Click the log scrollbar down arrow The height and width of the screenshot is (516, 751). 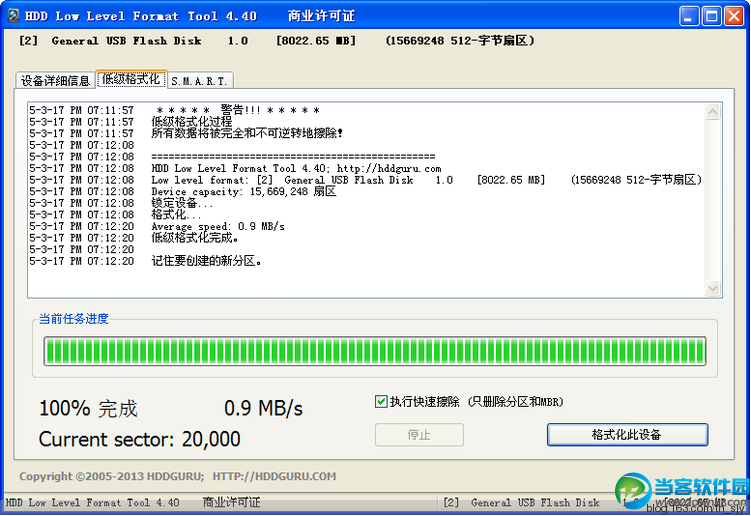coord(713,288)
